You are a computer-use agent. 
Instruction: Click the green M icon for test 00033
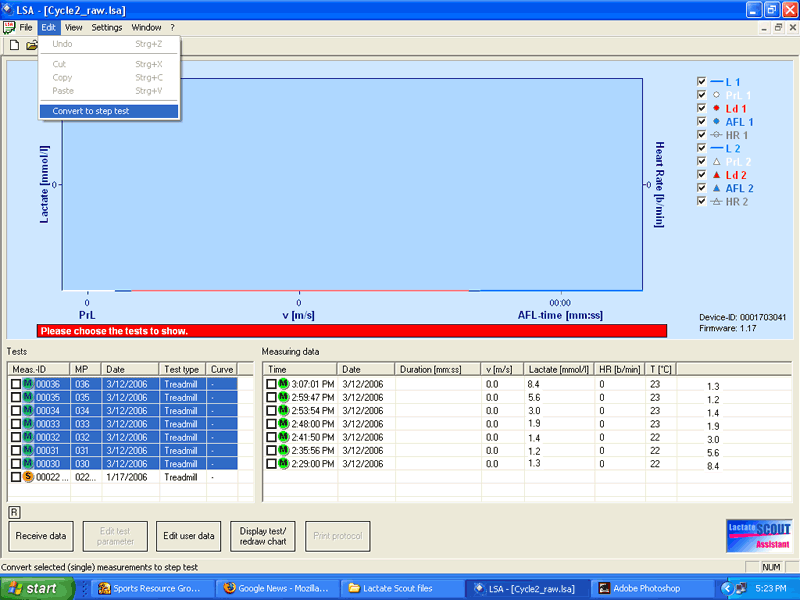[x=28, y=423]
